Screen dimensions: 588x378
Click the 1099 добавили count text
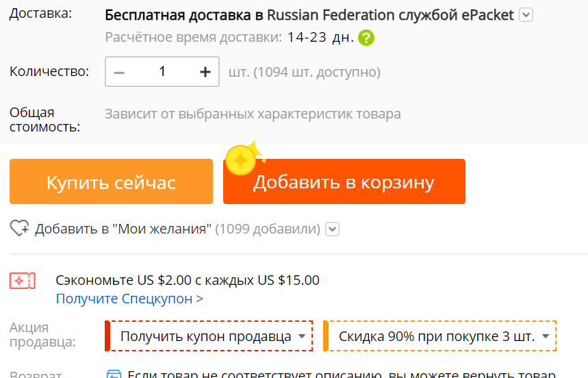[x=268, y=229]
